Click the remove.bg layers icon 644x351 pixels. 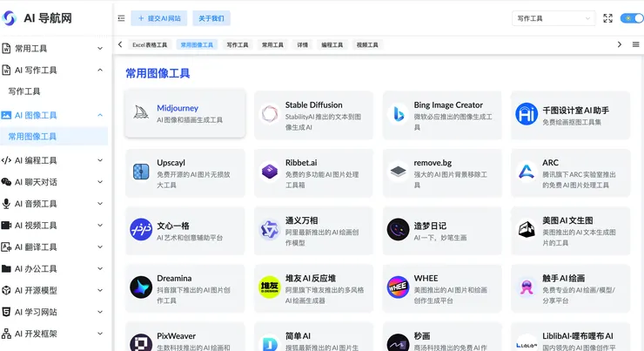398,172
